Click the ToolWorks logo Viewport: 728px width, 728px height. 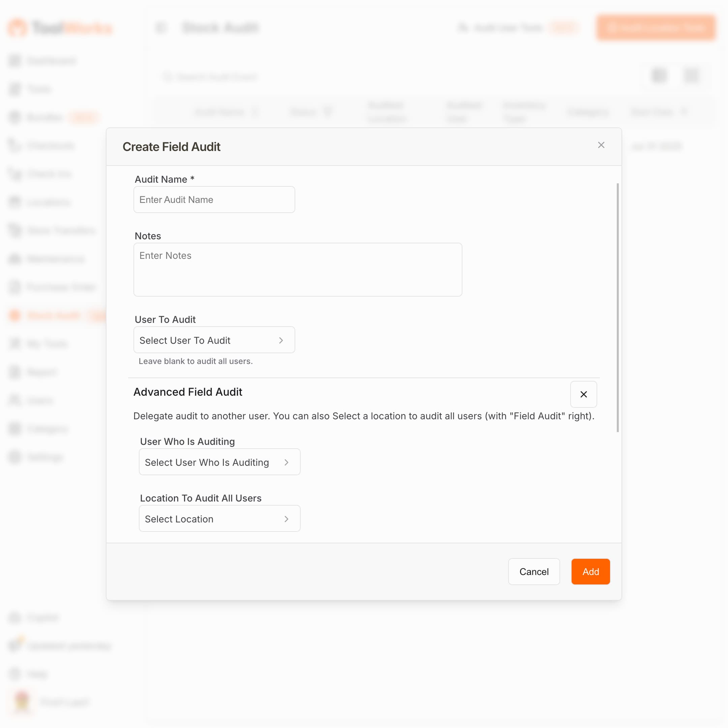(x=60, y=28)
